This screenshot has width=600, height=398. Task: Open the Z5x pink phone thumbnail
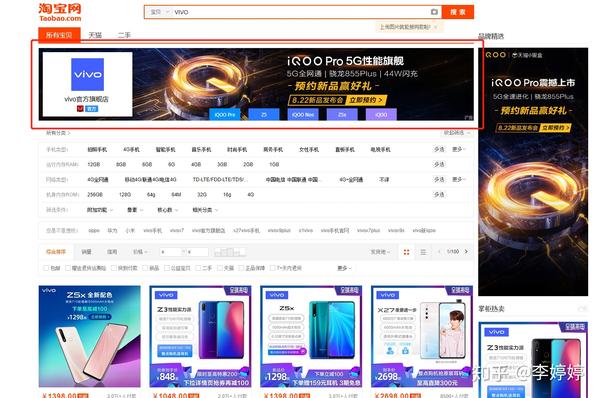(x=90, y=336)
